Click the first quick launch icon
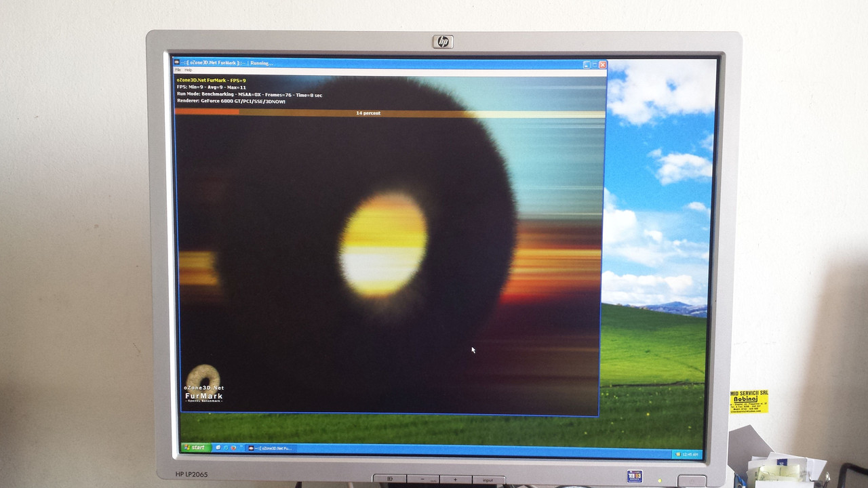 pyautogui.click(x=218, y=448)
